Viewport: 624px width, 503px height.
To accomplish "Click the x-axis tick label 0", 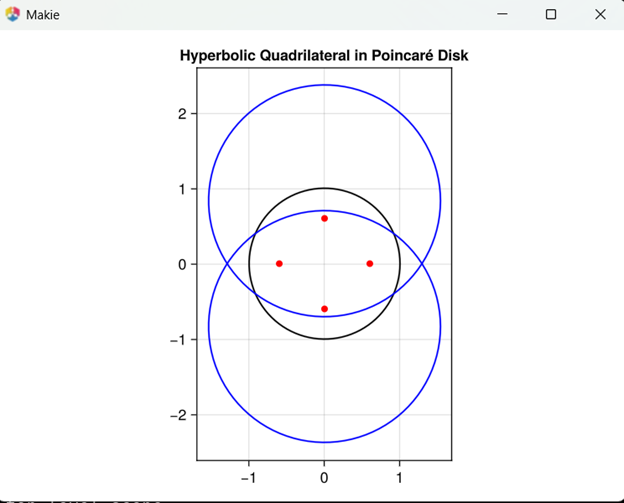I will click(324, 477).
